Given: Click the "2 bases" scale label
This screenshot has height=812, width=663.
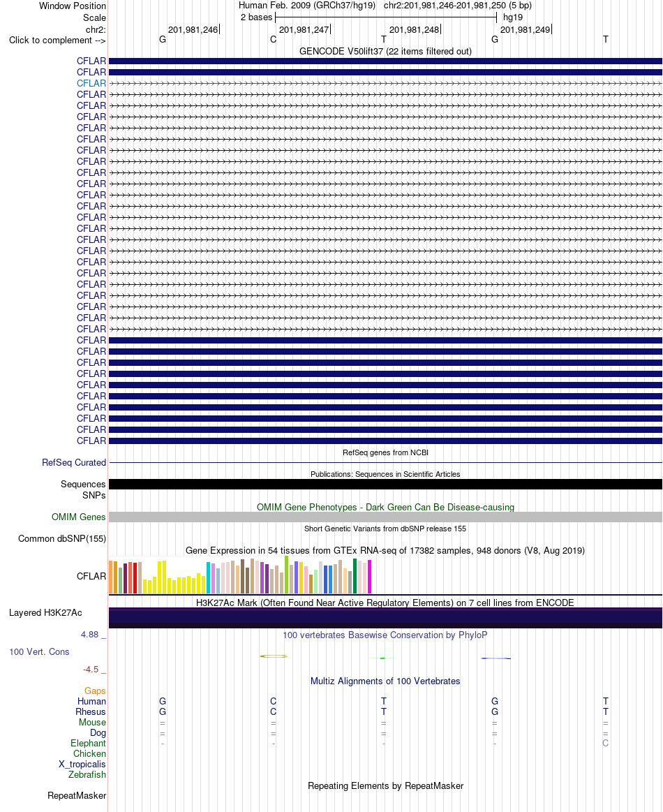Looking at the screenshot, I should (256, 17).
